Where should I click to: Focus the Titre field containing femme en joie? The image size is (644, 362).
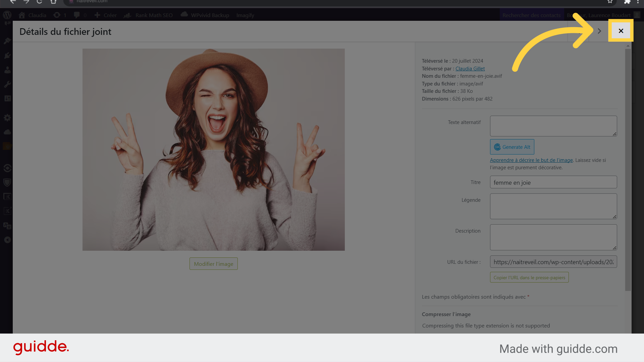553,182
